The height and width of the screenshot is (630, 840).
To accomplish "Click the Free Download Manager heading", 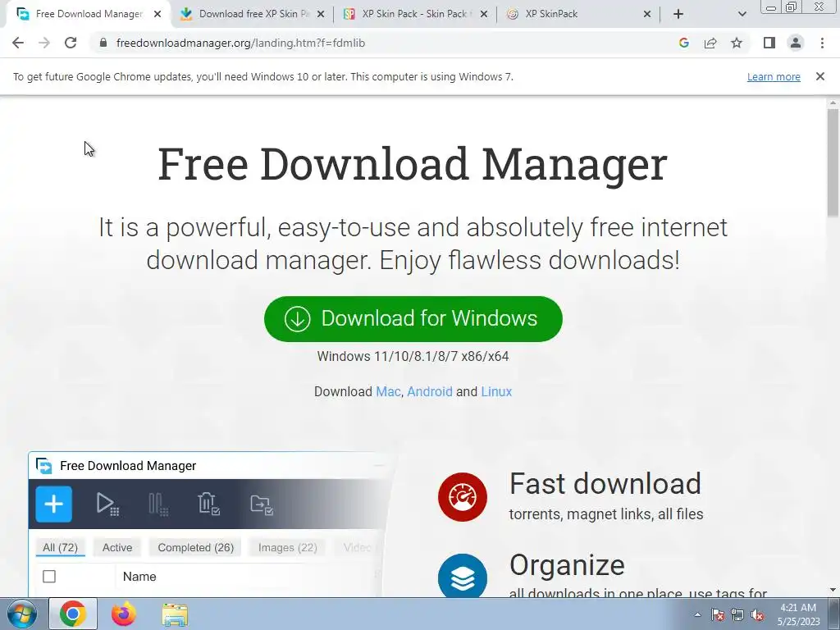I will pos(413,164).
